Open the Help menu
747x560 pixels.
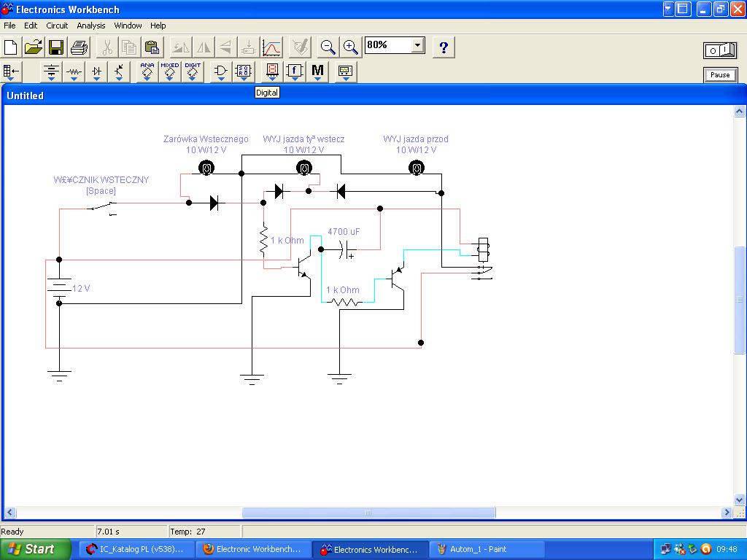pos(158,26)
